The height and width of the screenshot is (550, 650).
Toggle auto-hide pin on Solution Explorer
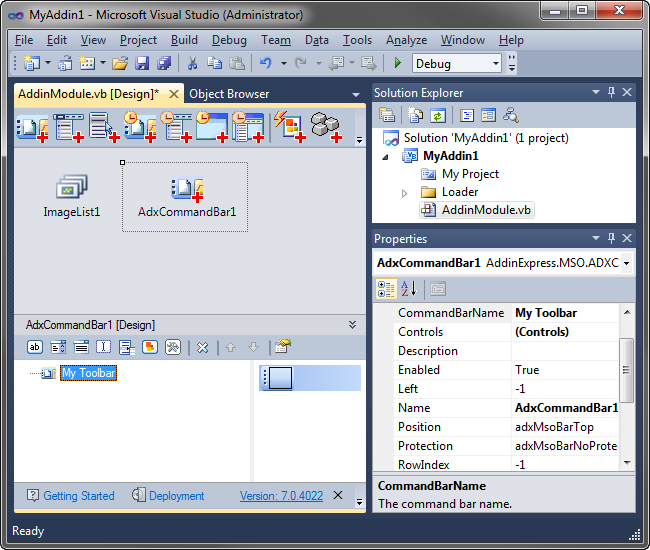(611, 92)
